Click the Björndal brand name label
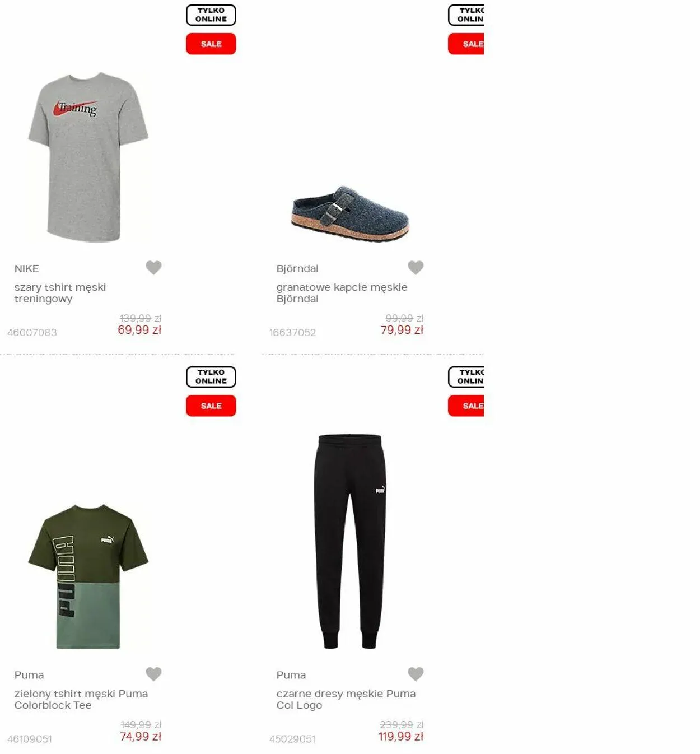The image size is (700, 754). pyautogui.click(x=297, y=269)
